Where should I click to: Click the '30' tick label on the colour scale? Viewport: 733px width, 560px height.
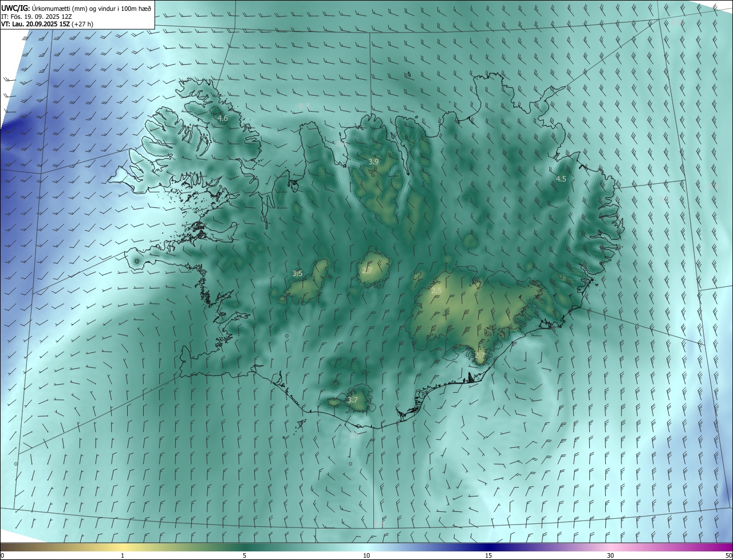pyautogui.click(x=610, y=555)
